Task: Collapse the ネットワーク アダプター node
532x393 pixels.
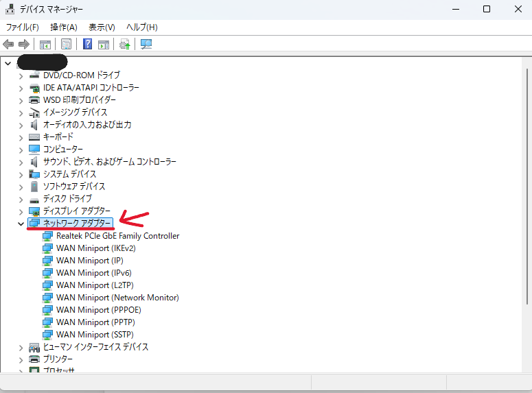Action: 21,224
